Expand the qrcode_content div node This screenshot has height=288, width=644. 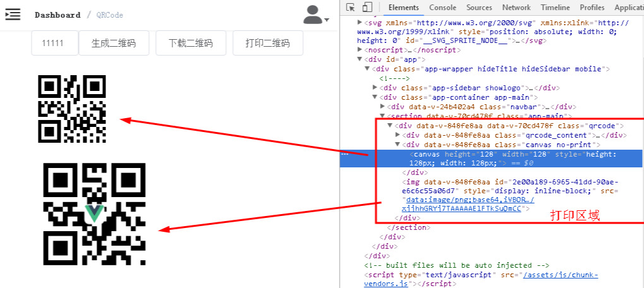tap(398, 135)
